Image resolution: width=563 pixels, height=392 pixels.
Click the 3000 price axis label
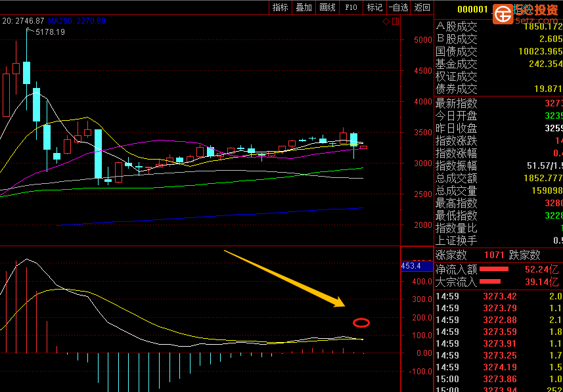(423, 163)
